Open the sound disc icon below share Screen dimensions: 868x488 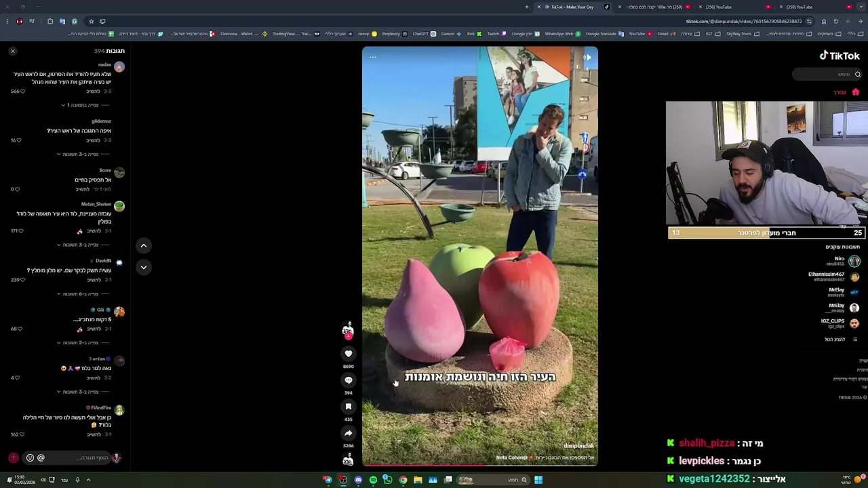tap(348, 460)
